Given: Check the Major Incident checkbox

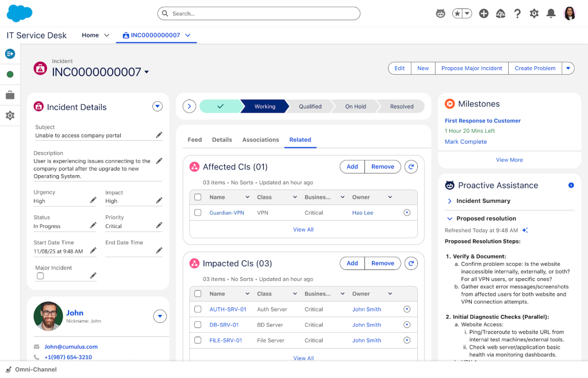Looking at the screenshot, I should (40, 276).
